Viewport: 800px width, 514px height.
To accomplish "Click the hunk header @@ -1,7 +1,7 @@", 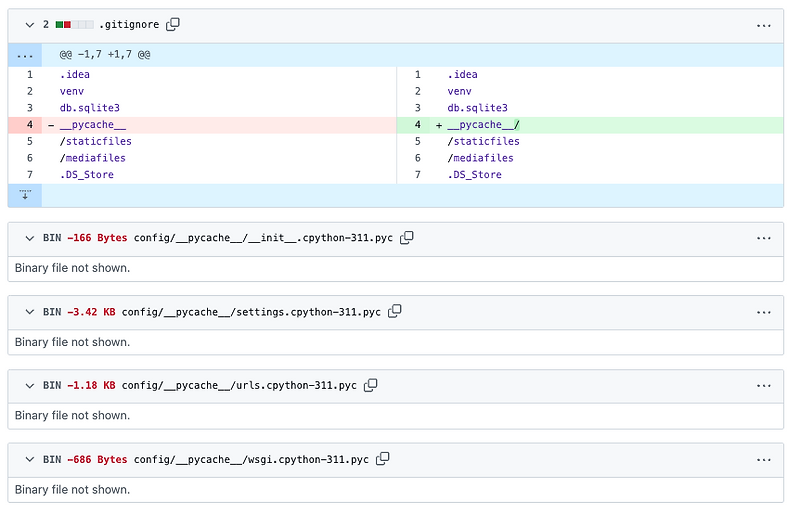I will (x=105, y=55).
